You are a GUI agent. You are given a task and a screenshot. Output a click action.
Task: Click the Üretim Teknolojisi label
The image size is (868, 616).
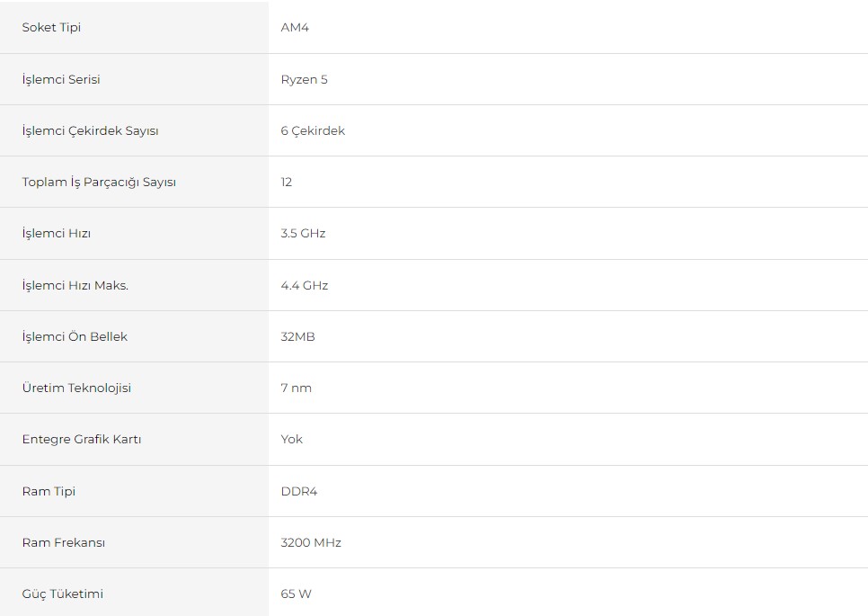click(x=76, y=388)
